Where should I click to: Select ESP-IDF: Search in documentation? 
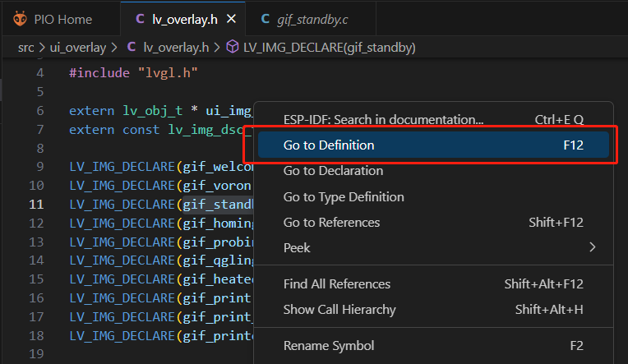383,119
